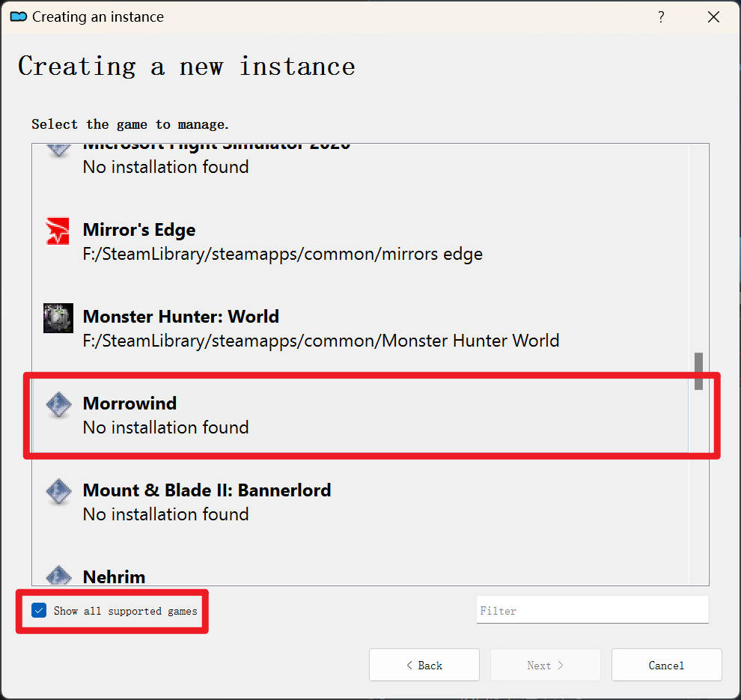Image resolution: width=741 pixels, height=700 pixels.
Task: Click the mirrors edge install path
Action: click(x=283, y=255)
